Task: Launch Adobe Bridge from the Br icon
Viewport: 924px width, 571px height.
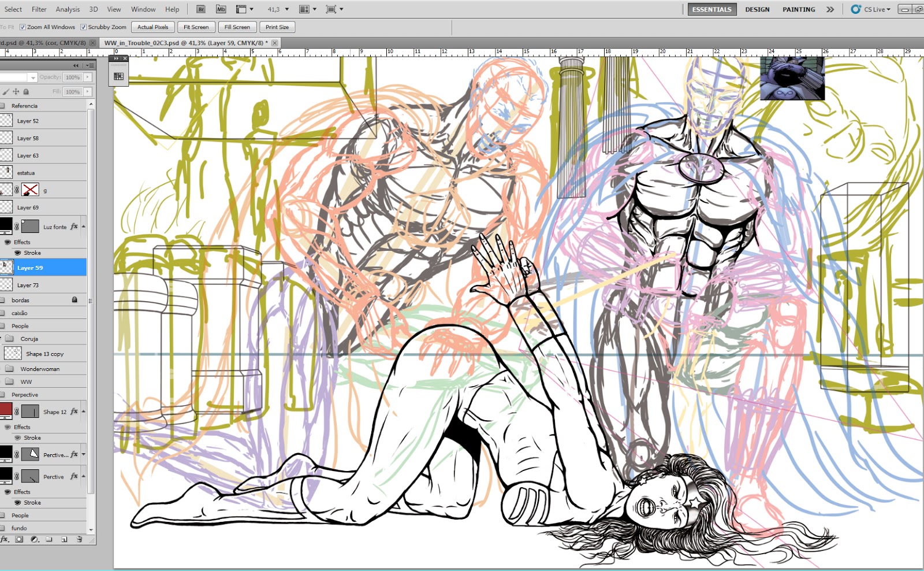Action: coord(201,9)
